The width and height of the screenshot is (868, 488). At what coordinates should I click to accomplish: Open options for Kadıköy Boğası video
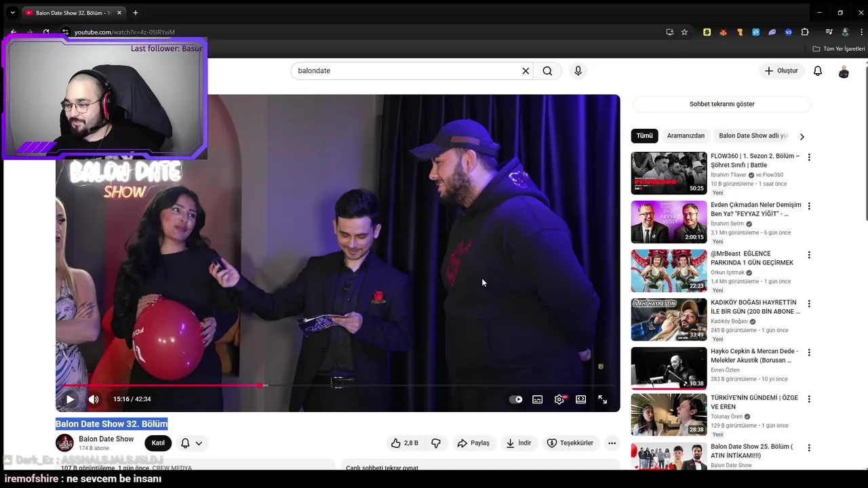pyautogui.click(x=808, y=304)
